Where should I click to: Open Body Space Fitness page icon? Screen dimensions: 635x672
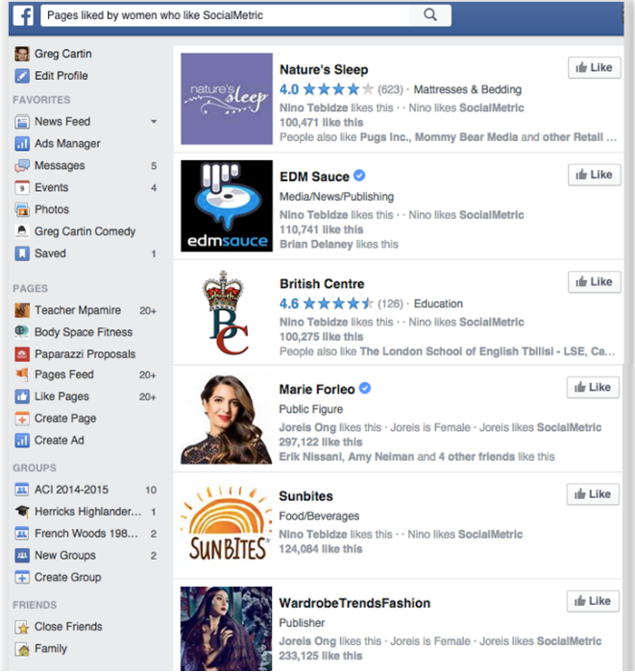[x=22, y=332]
